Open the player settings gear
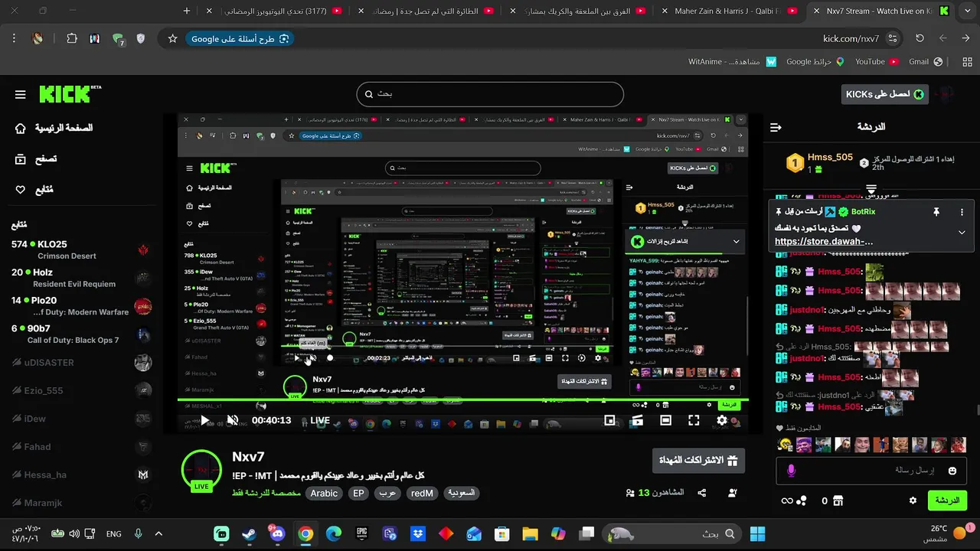This screenshot has width=980, height=551. [x=721, y=420]
